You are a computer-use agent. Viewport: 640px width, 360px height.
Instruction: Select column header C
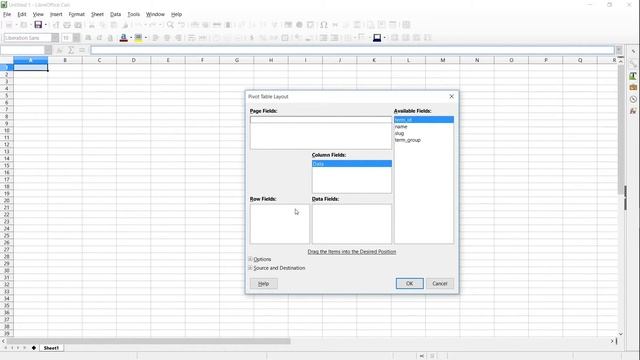click(x=99, y=60)
